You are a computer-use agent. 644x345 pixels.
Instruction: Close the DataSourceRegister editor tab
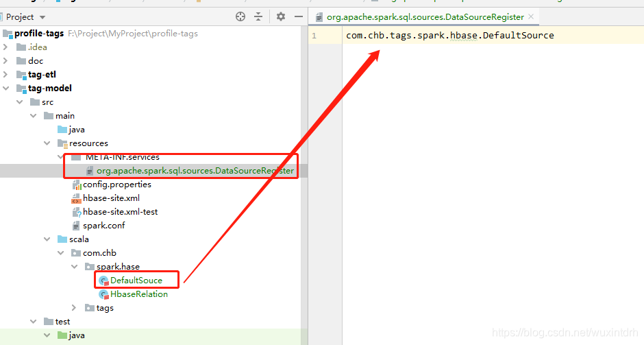(x=531, y=16)
